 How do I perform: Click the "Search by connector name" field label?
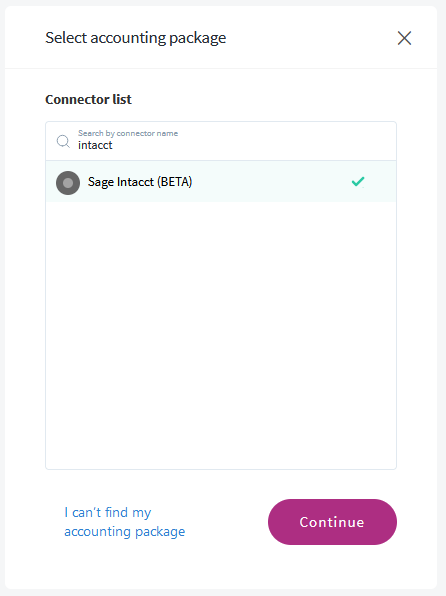[x=128, y=133]
